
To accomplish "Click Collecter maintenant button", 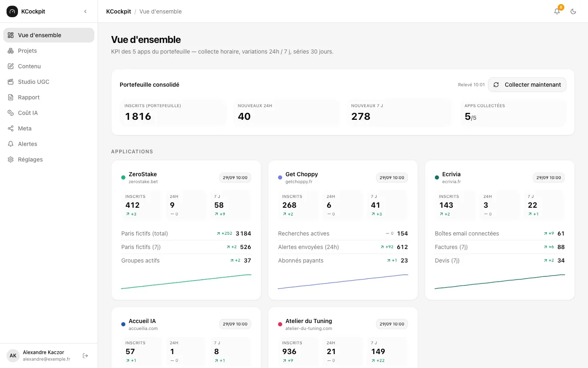I will click(x=527, y=85).
